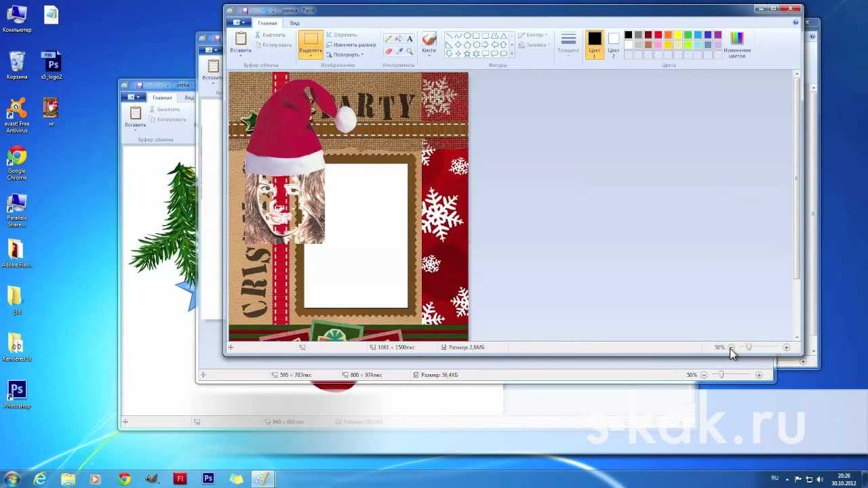The width and height of the screenshot is (868, 488).
Task: Select the Fill with color bucket tool
Action: pyautogui.click(x=399, y=39)
